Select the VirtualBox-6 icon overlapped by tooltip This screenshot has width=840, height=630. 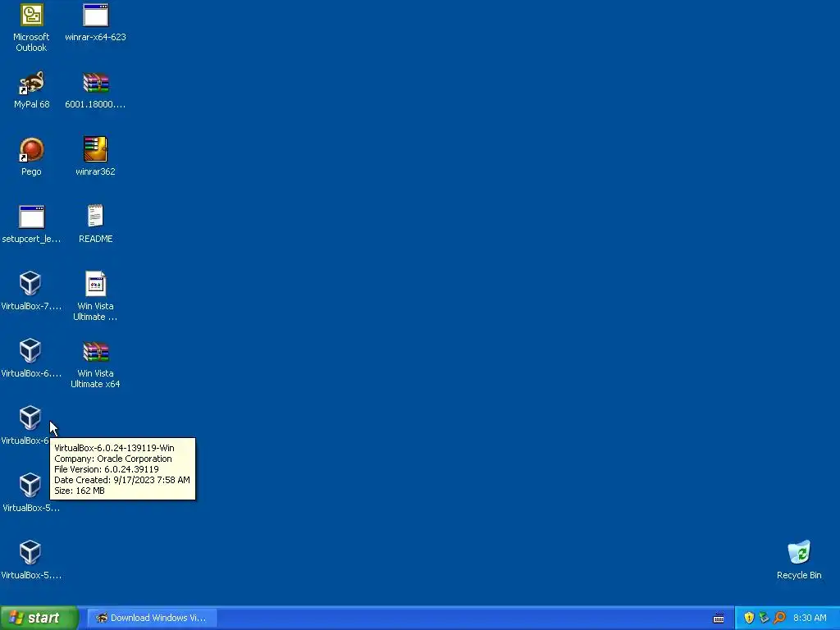click(x=30, y=418)
